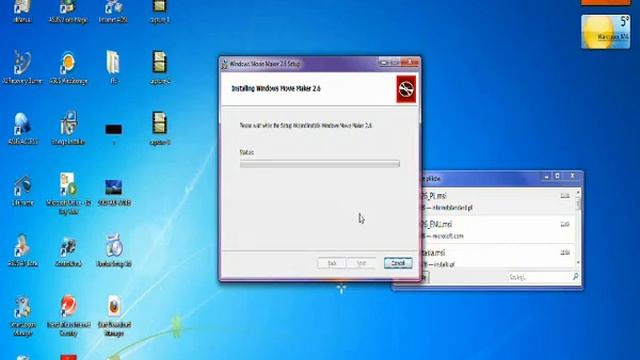Click the greyed-out Next button in setup
Viewport: 640px width, 360px height.
coord(361,263)
